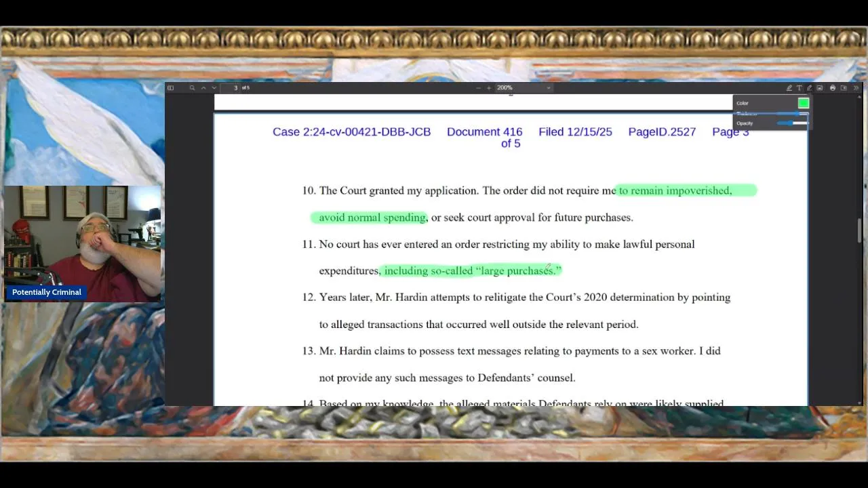Go to the previous page

[203, 87]
